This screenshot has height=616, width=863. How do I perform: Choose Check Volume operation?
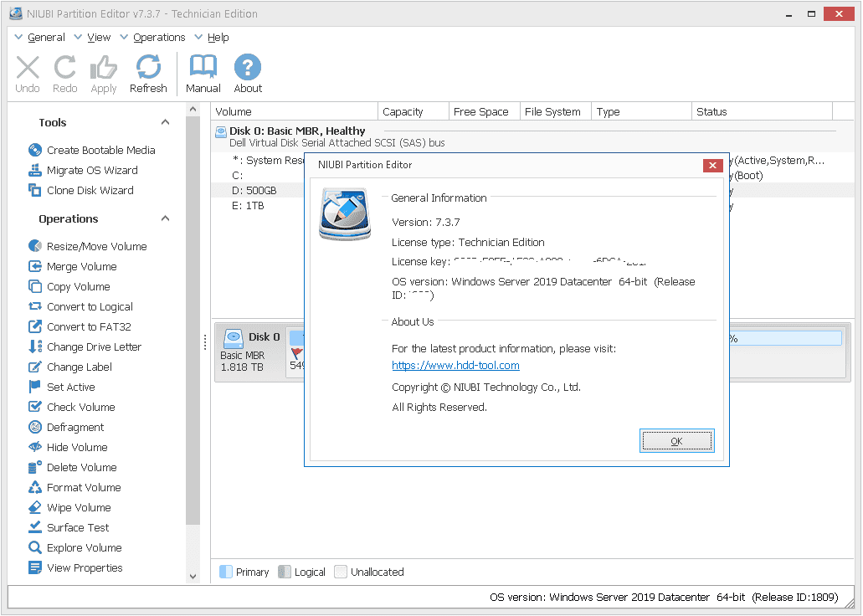point(72,407)
